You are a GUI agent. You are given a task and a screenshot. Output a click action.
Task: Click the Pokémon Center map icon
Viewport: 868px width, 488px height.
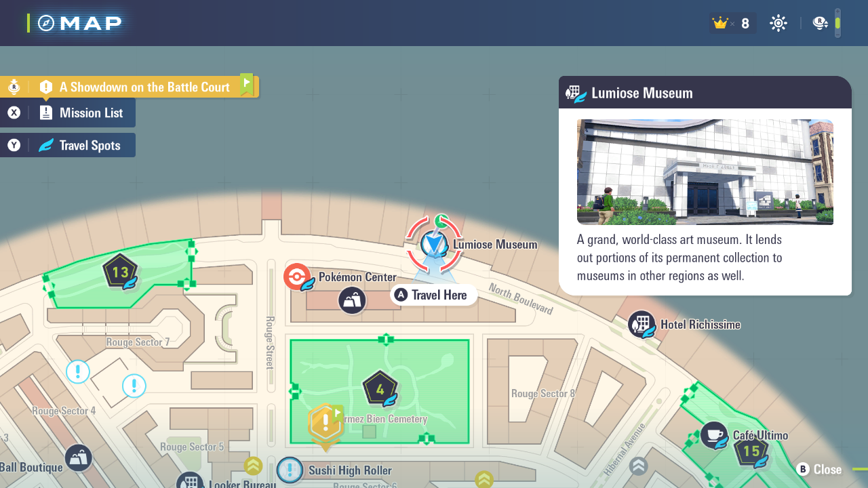296,277
